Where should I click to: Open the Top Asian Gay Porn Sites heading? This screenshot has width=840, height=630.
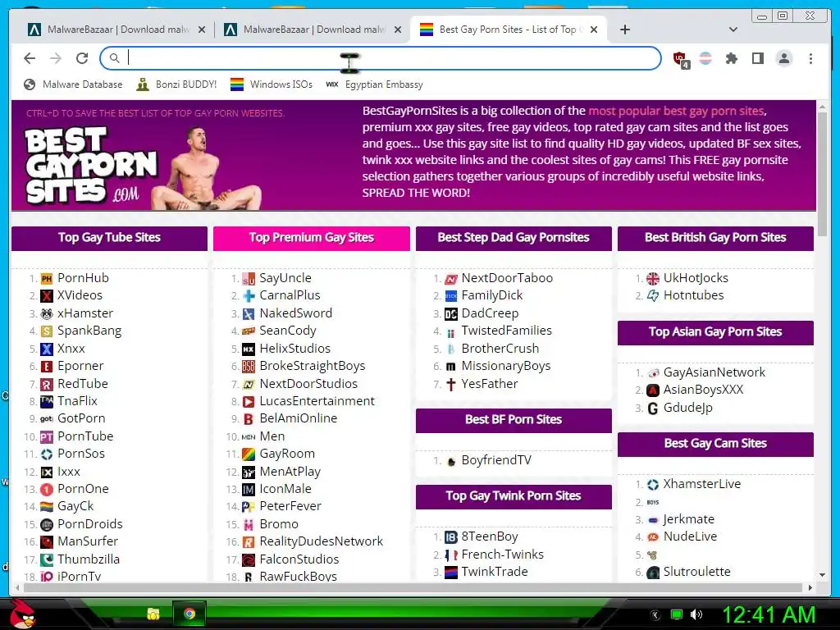(x=715, y=331)
